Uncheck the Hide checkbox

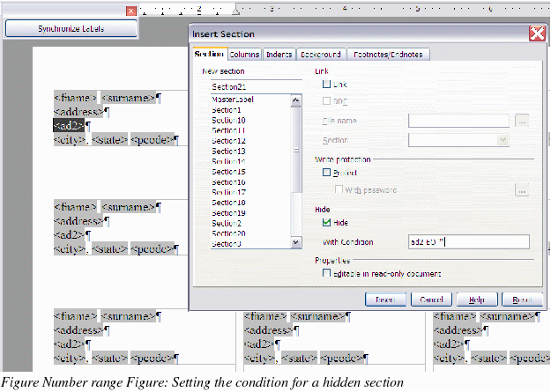[x=327, y=223]
